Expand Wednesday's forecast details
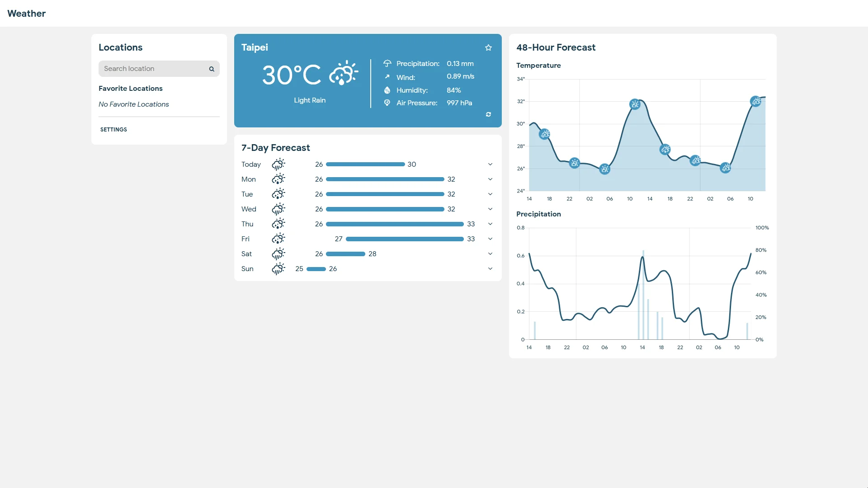This screenshot has width=868, height=488. (x=490, y=209)
